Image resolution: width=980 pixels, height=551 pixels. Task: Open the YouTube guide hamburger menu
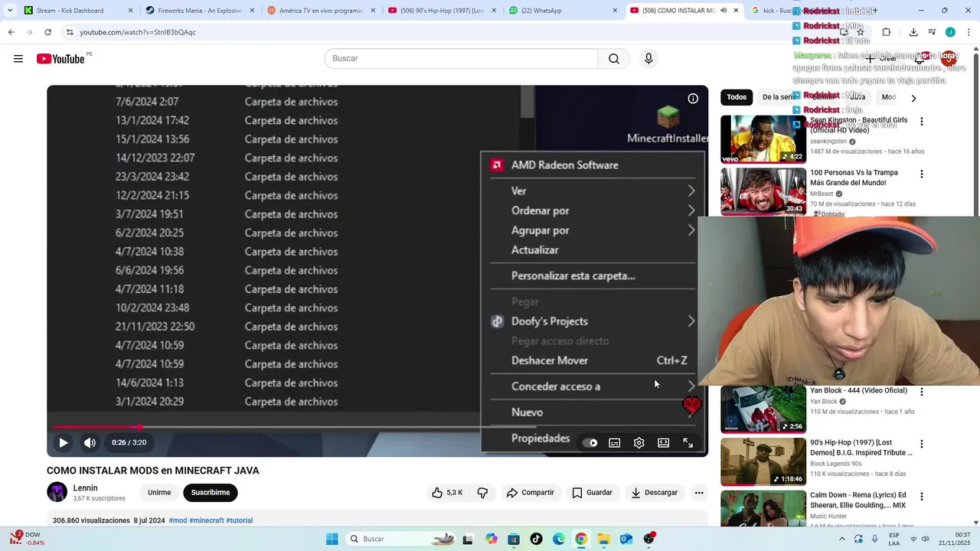coord(18,59)
